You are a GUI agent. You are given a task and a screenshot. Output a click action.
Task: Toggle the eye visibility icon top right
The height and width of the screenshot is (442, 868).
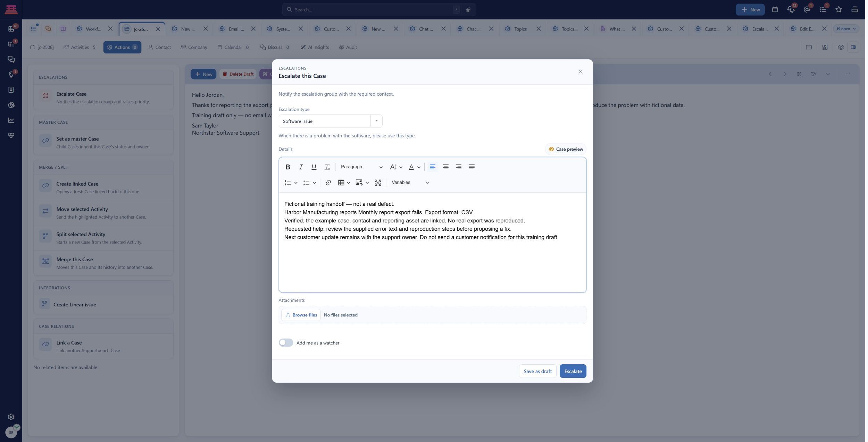point(841,47)
